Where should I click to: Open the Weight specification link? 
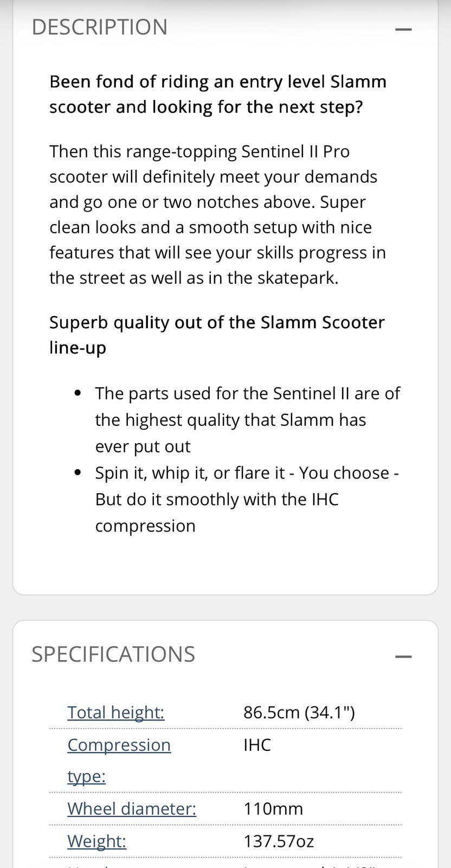point(96,841)
